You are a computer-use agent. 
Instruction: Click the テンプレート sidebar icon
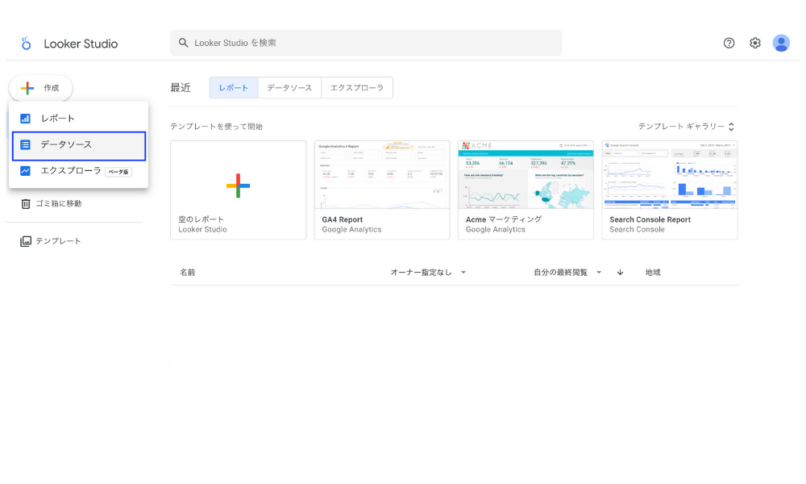tap(26, 241)
